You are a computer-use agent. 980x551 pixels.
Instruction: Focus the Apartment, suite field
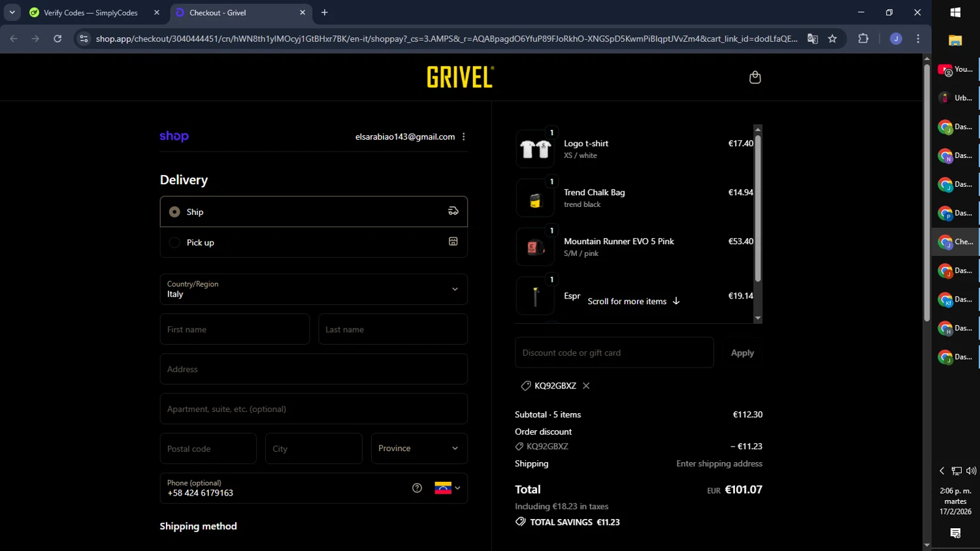314,409
